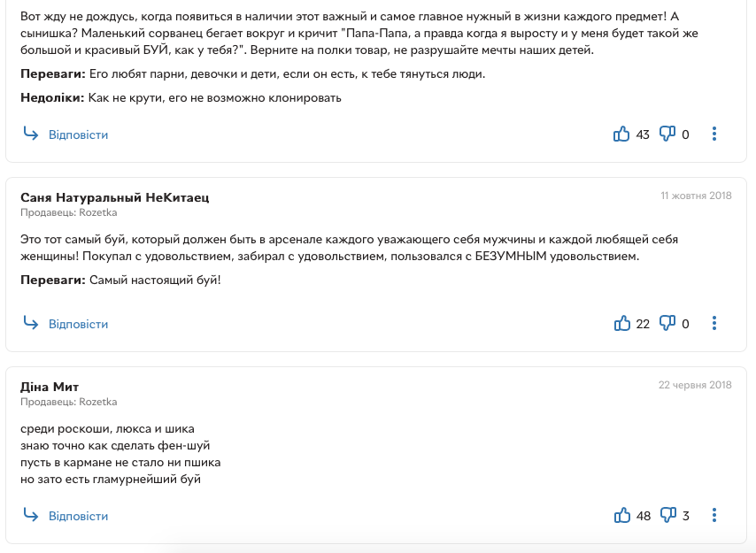Click the 11 жовтня 2018 review date
This screenshot has width=756, height=553.
click(x=696, y=196)
